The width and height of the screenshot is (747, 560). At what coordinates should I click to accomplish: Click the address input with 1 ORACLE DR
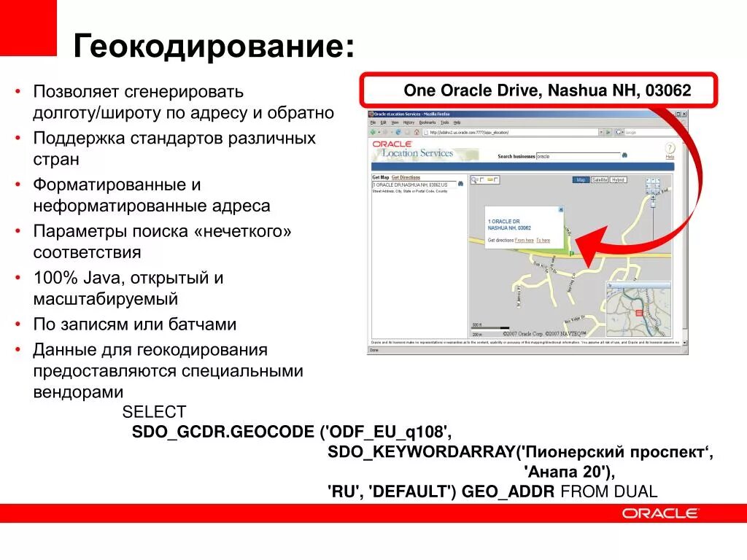click(414, 184)
